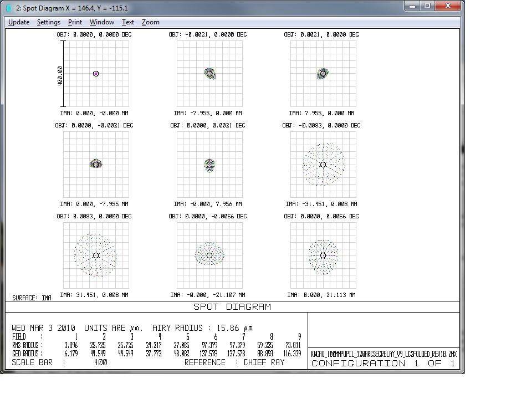Image resolution: width=532 pixels, height=399 pixels.
Task: Open the Print menu
Action: pos(75,22)
